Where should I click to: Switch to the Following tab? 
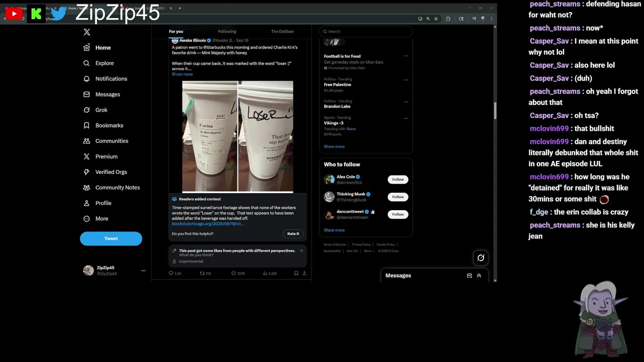pos(227,31)
